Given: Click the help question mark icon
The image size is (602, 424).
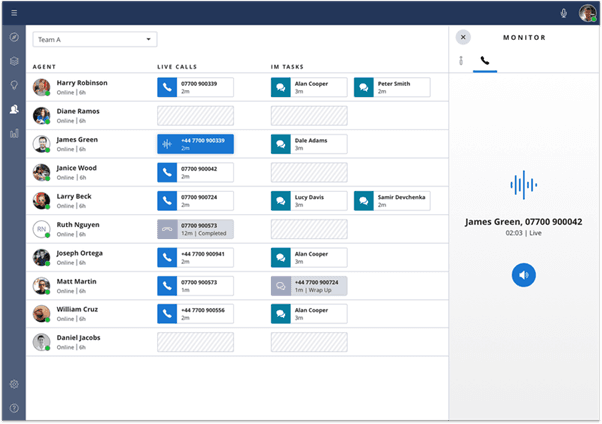Looking at the screenshot, I should pos(14,408).
